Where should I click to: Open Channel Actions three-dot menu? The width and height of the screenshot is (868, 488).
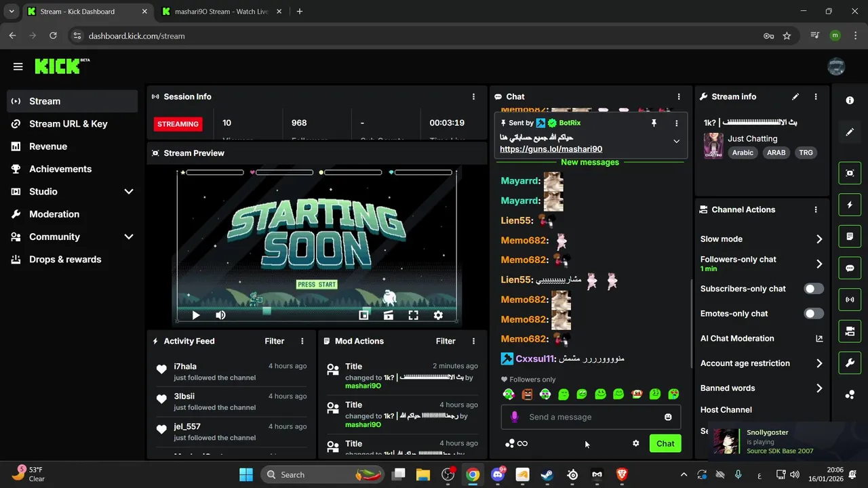816,210
